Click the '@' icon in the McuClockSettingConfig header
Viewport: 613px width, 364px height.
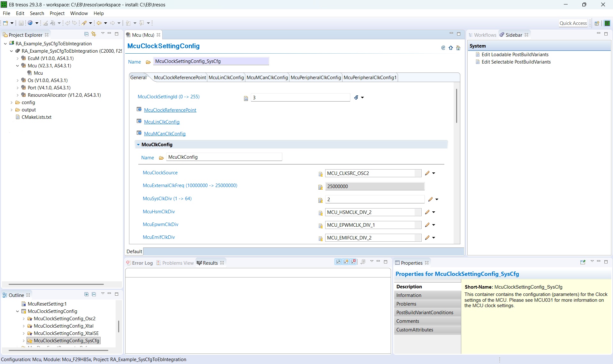coord(443,48)
